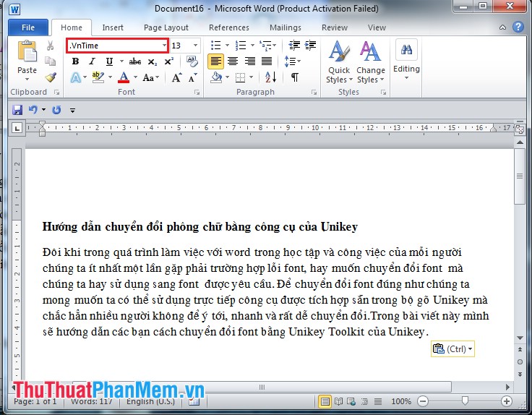Click the Paste clipboard icon

pos(27,51)
